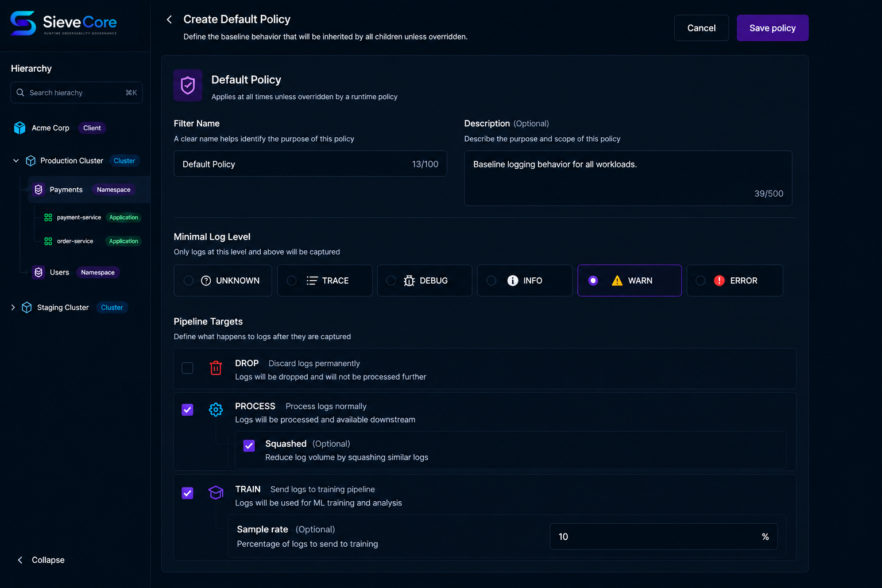
Task: Uncheck the PROCESS pipeline target checkbox
Action: (187, 410)
